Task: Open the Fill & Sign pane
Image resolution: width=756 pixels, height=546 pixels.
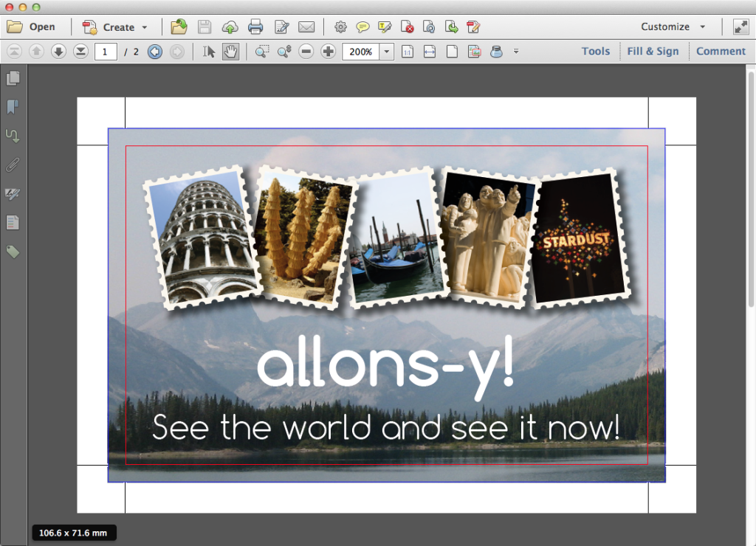Action: (653, 51)
